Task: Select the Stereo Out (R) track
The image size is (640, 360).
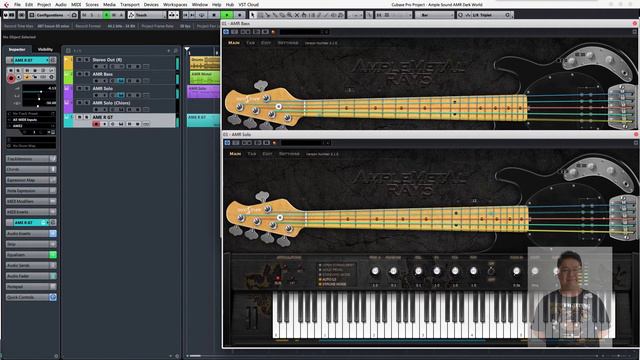Action: point(107,60)
